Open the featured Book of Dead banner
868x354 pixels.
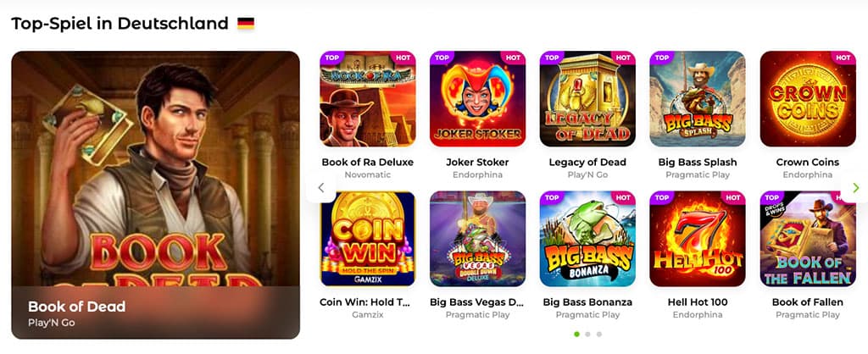click(x=156, y=195)
